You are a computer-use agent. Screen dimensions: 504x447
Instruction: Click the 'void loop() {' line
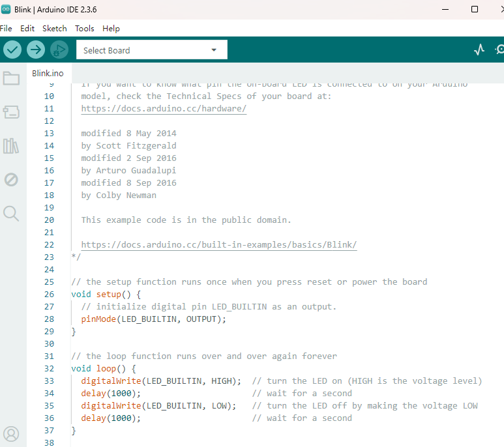tap(104, 369)
